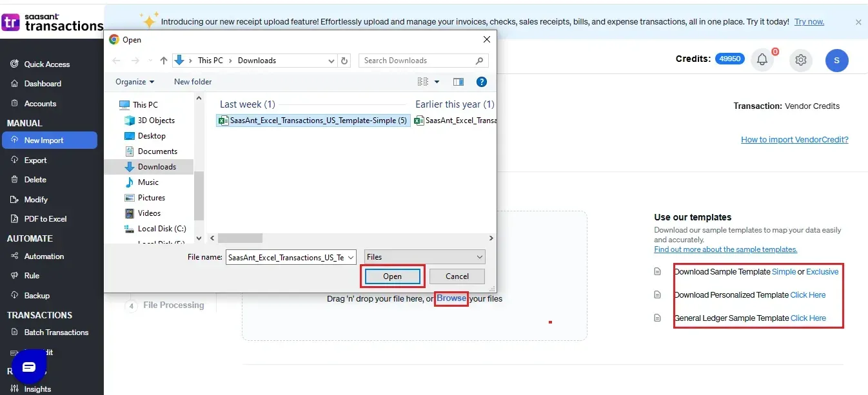This screenshot has height=395, width=868.
Task: Open the Simple sample template link
Action: click(x=784, y=271)
